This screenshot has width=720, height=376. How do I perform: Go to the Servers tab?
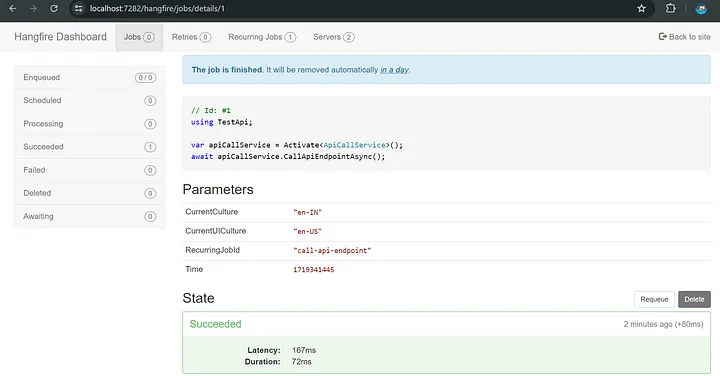click(333, 37)
